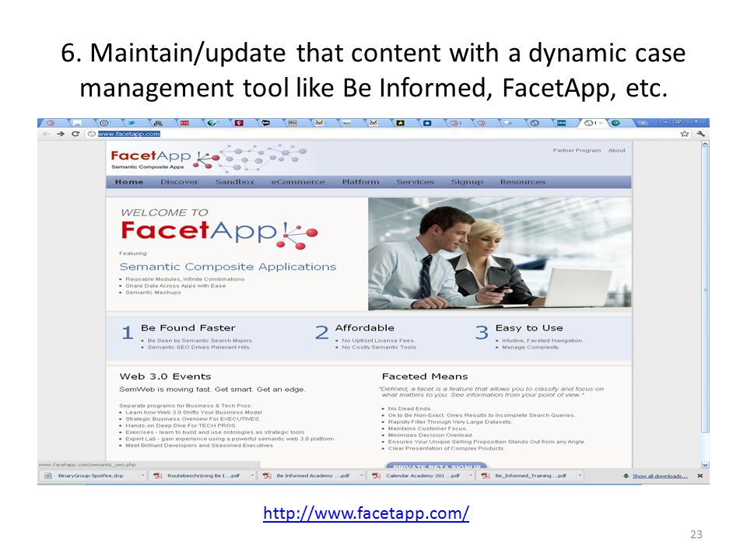
Task: Open the Resources menu item
Action: click(523, 182)
